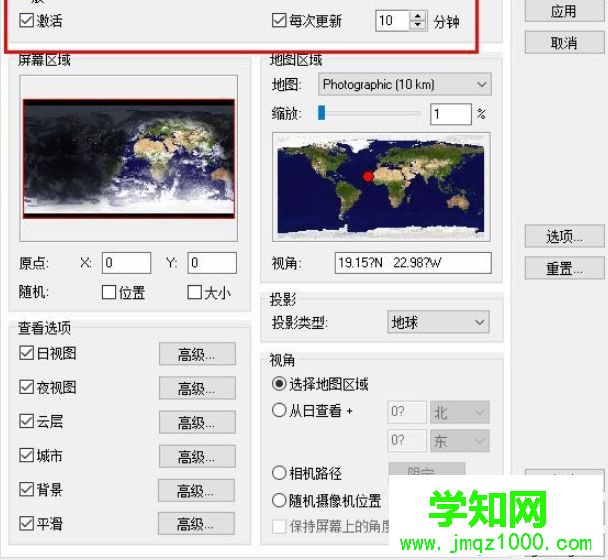Open the 北 direction dropdown

[459, 412]
